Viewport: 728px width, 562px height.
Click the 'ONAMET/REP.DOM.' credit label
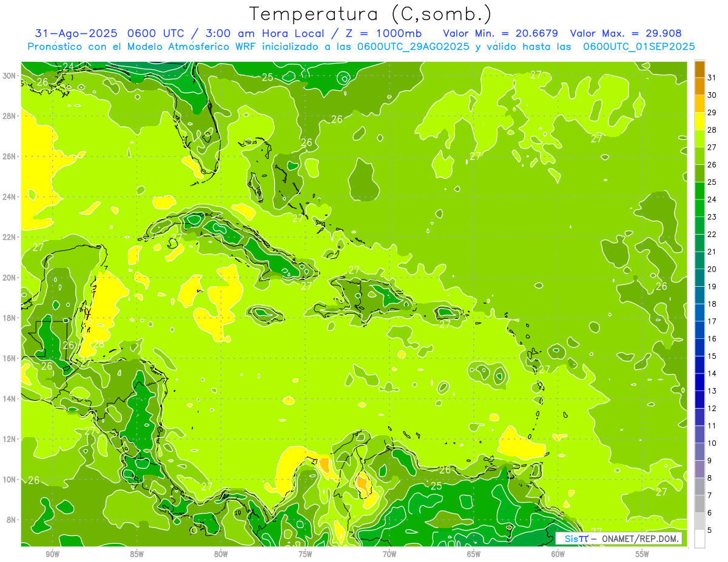[640, 538]
